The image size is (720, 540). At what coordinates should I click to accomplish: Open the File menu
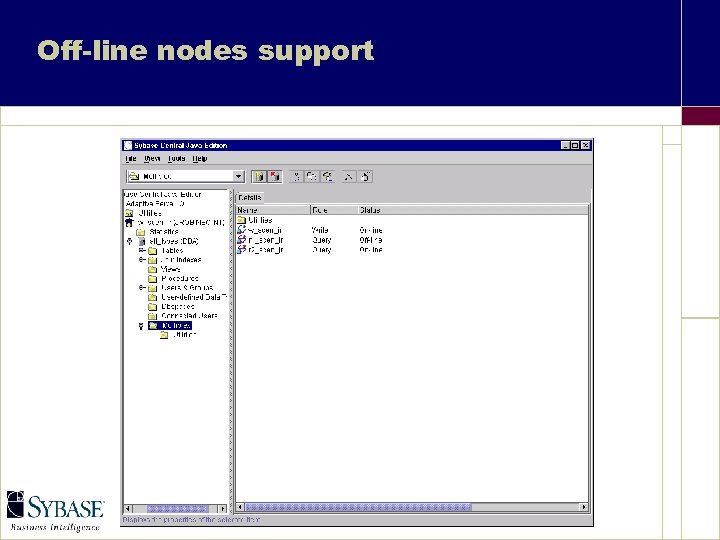coord(131,159)
